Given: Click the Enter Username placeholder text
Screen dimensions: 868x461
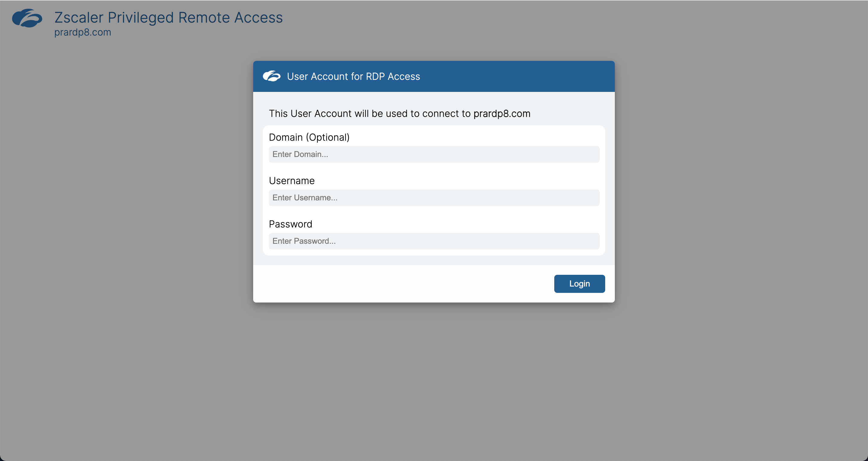Looking at the screenshot, I should pyautogui.click(x=305, y=198).
